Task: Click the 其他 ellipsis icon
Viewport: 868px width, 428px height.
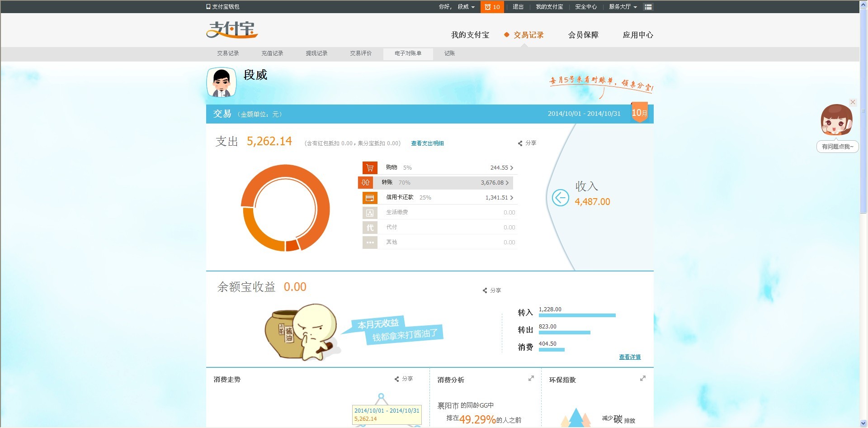Action: coord(370,243)
